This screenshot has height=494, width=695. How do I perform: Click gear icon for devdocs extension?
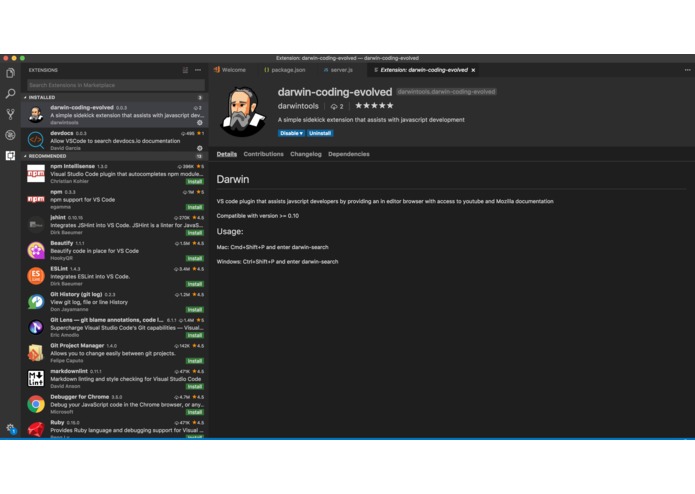pos(199,148)
